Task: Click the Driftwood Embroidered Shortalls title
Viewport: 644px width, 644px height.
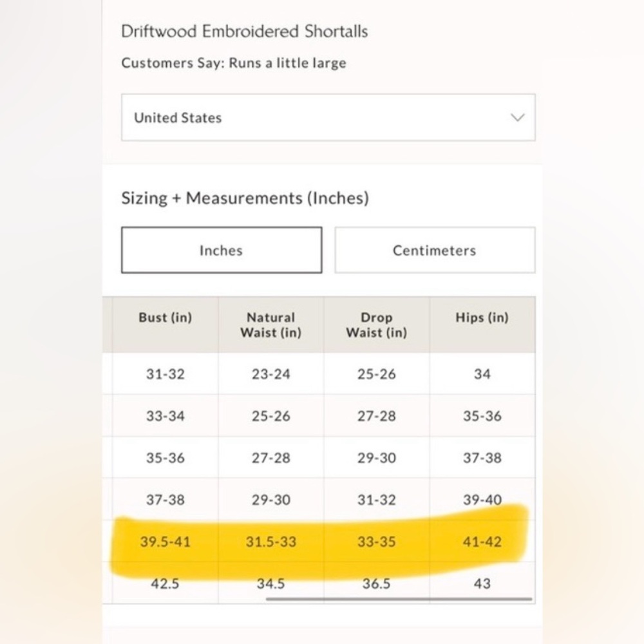Action: [244, 31]
